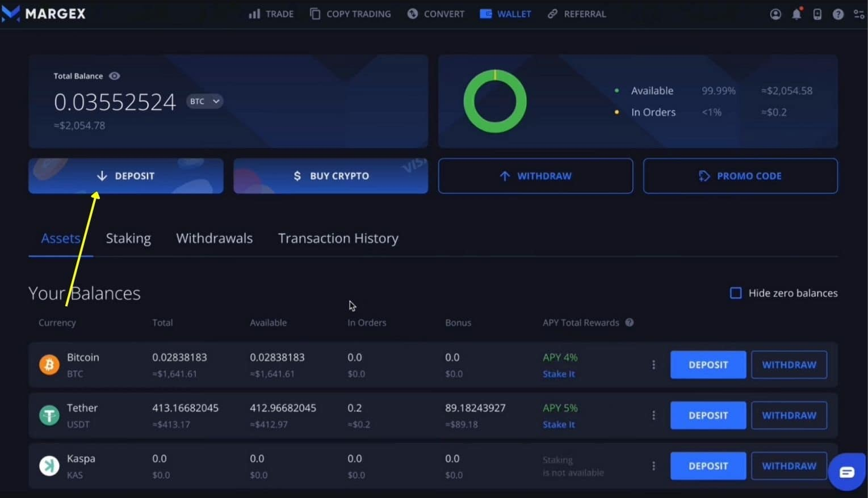Click APY Total Rewards info icon
The image size is (868, 498).
(629, 322)
